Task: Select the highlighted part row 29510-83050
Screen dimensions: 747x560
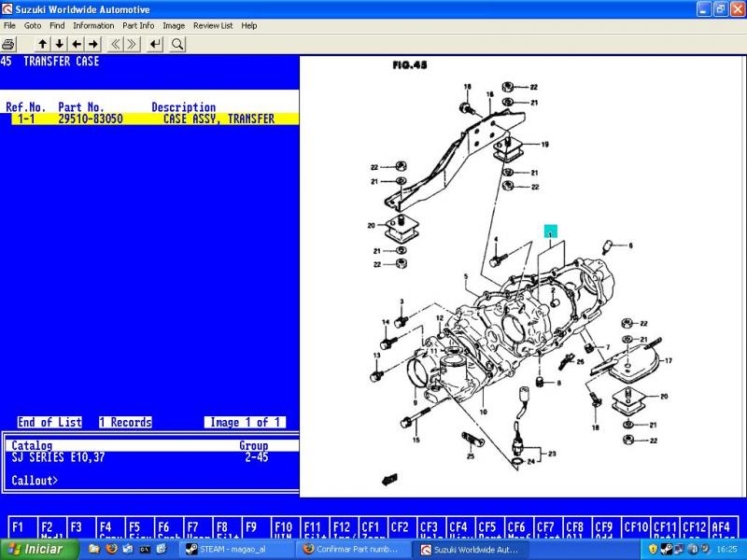Action: 155,119
